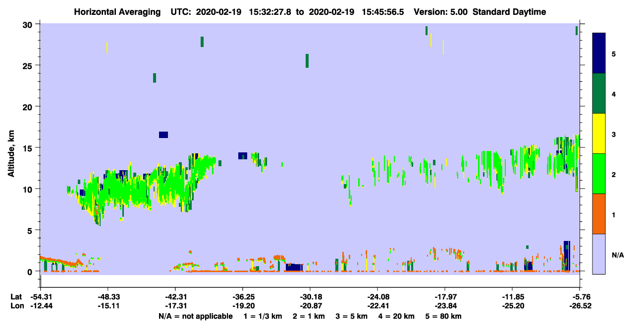The height and width of the screenshot is (330, 644).
Task: Click longitude value -17.31
Action: [175, 306]
